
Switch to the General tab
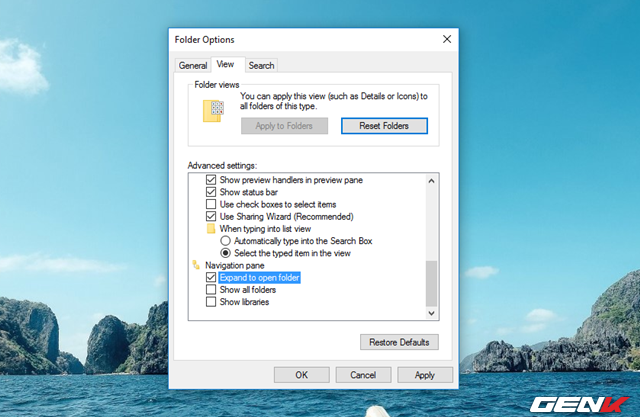[x=193, y=65]
